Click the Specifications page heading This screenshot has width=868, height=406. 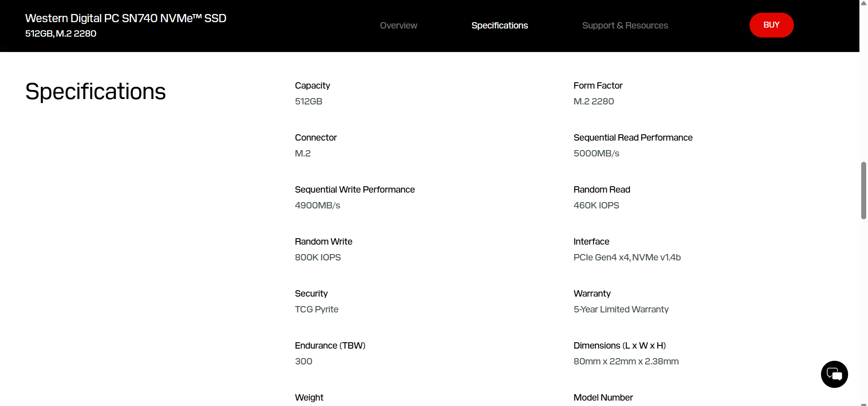point(95,91)
